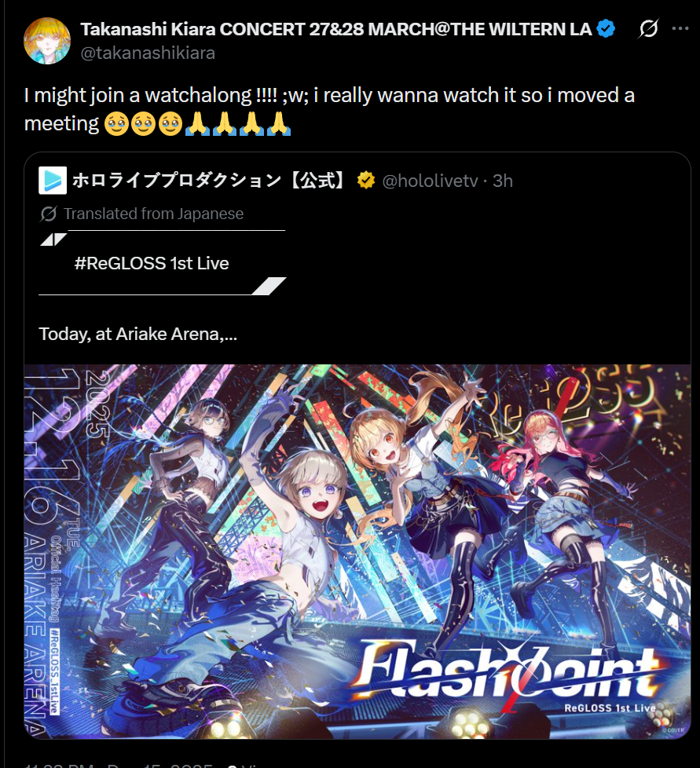Viewport: 700px width, 768px height.
Task: Click the Takanashi Kiara display name
Action: [336, 29]
